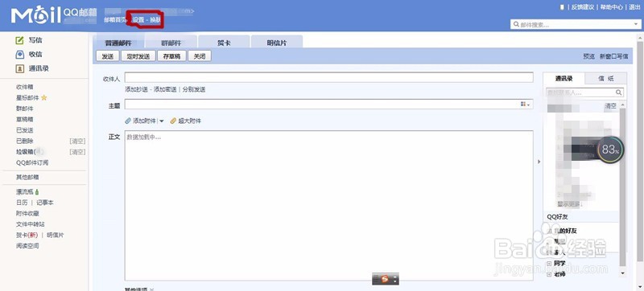Click the 定时发送 scheduled send button

click(138, 56)
